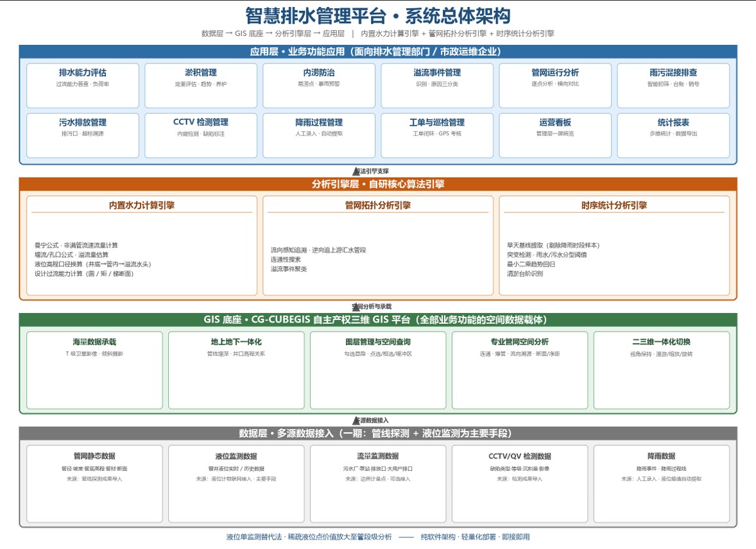
Task: Select the 降雨数据 card
Action: tap(662, 484)
